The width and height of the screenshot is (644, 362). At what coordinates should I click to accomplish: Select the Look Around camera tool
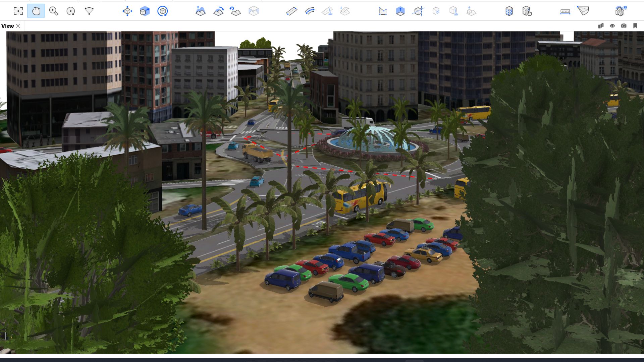tap(89, 11)
